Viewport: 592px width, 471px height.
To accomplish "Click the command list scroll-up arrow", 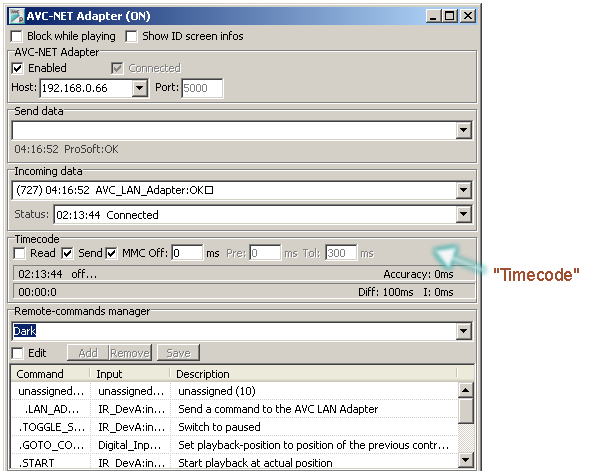I will click(465, 390).
